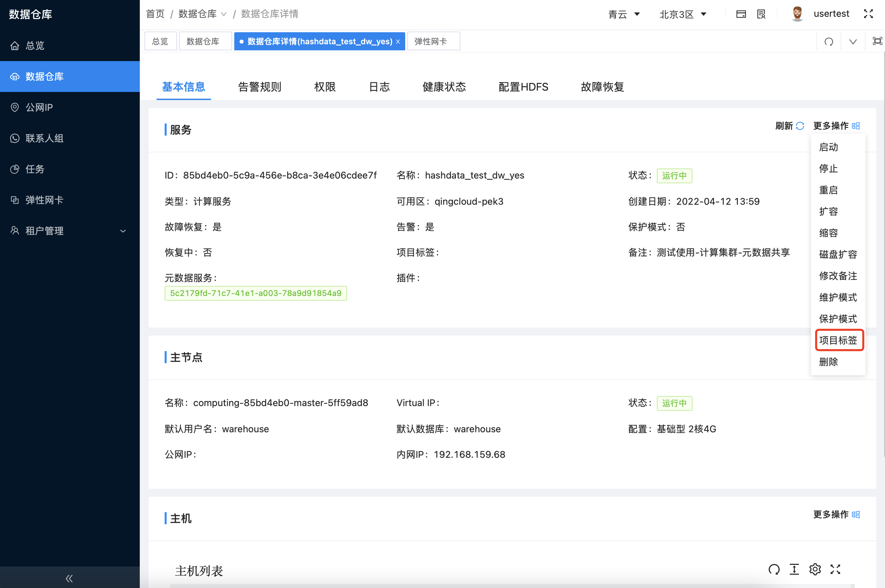Enter fullscreen via arrows icon top right

869,14
